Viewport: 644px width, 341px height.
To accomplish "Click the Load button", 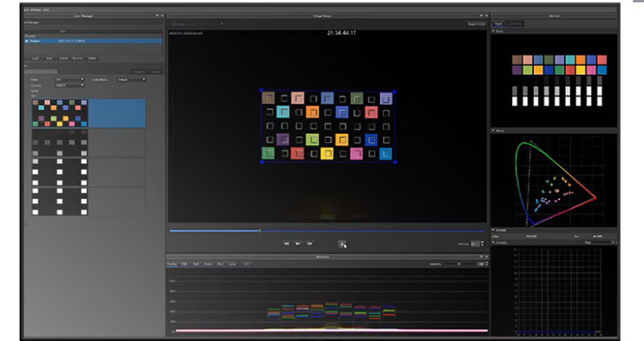I will click(35, 58).
